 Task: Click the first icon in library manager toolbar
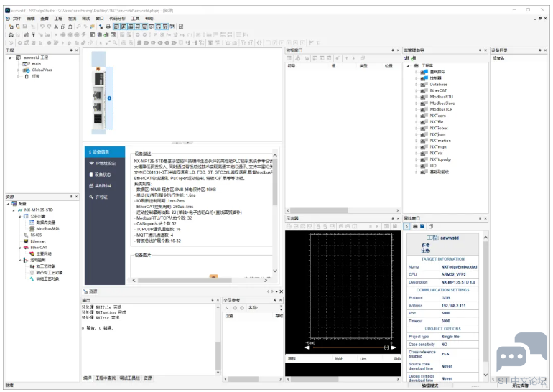point(406,58)
